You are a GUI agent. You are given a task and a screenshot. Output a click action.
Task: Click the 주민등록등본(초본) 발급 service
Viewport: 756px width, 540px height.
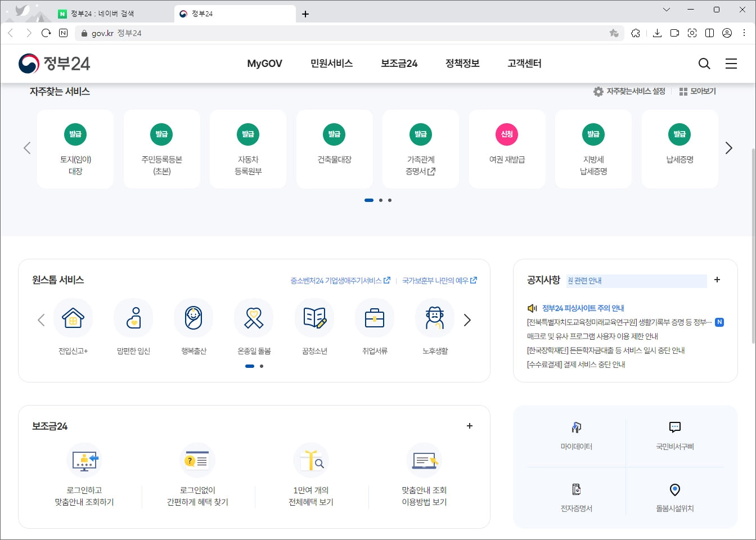coord(162,149)
